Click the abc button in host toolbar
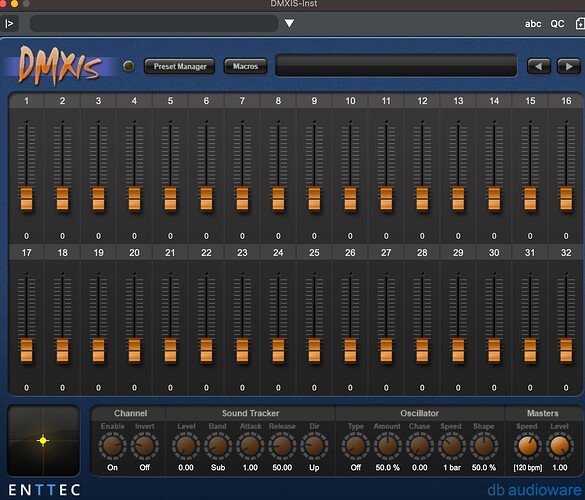Viewport: 585px width, 500px height. point(533,24)
